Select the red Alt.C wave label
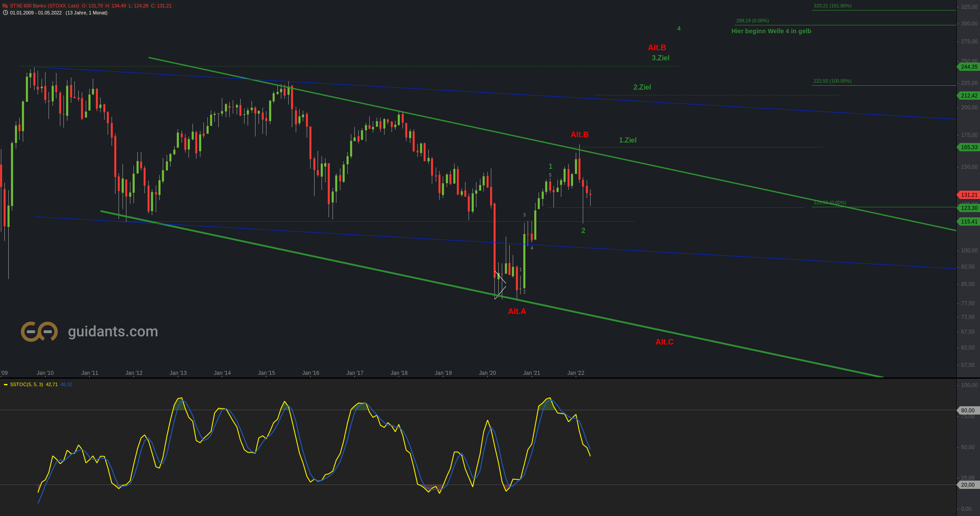This screenshot has width=980, height=516. (x=664, y=342)
